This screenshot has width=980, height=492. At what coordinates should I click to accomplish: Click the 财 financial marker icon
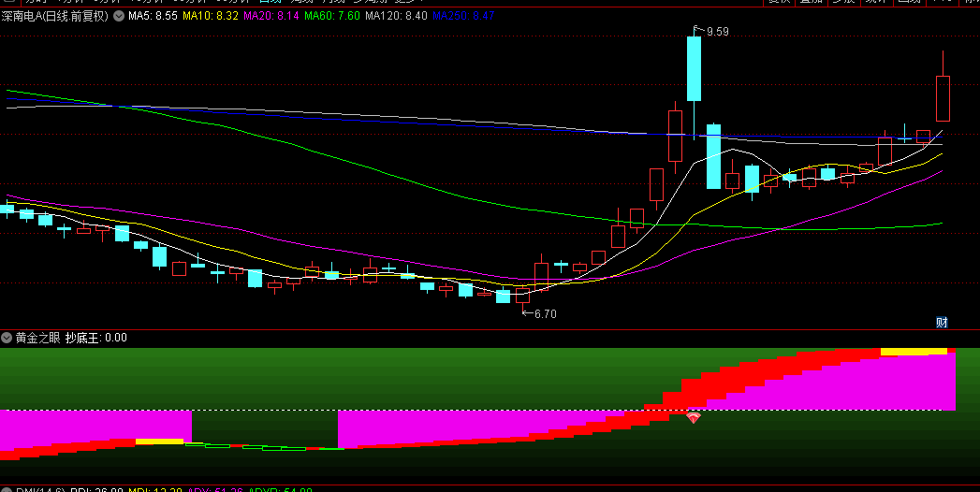point(942,322)
